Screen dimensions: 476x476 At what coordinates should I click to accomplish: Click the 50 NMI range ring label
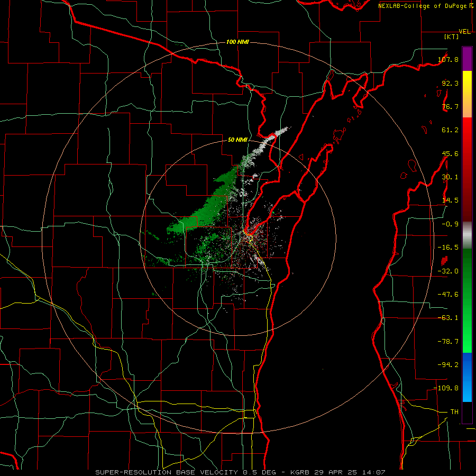[x=237, y=140]
